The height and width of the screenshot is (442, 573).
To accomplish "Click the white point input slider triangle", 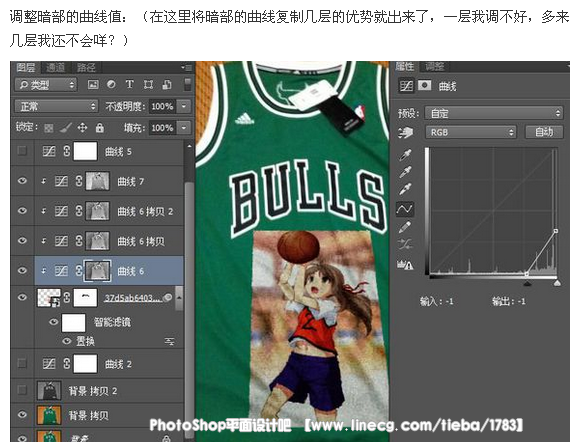I will pyautogui.click(x=557, y=283).
